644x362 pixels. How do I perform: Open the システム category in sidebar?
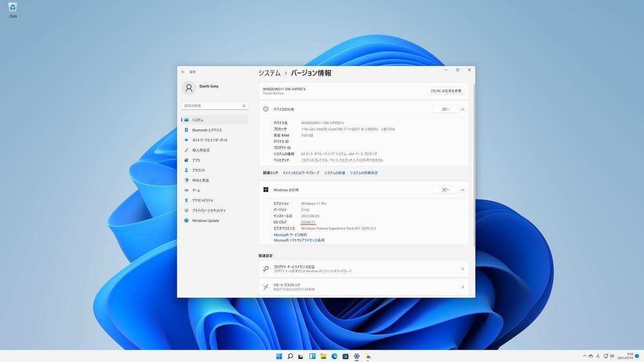(215, 120)
